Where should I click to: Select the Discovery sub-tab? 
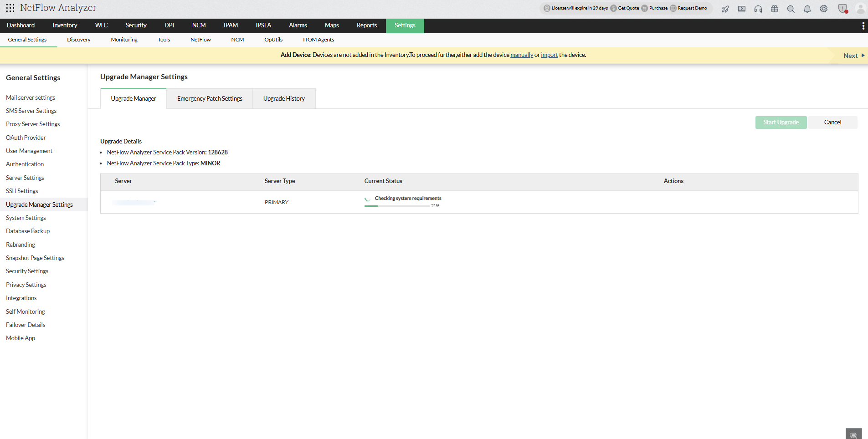[79, 40]
